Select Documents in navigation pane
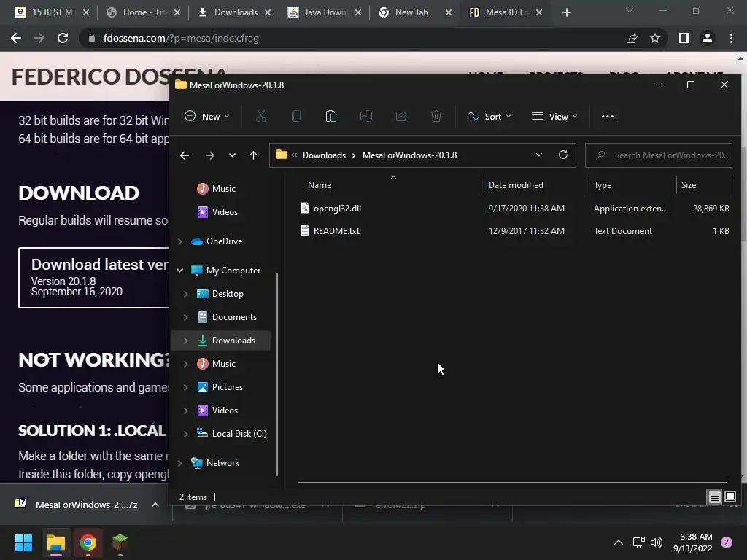Viewport: 747px width, 560px height. click(x=234, y=317)
